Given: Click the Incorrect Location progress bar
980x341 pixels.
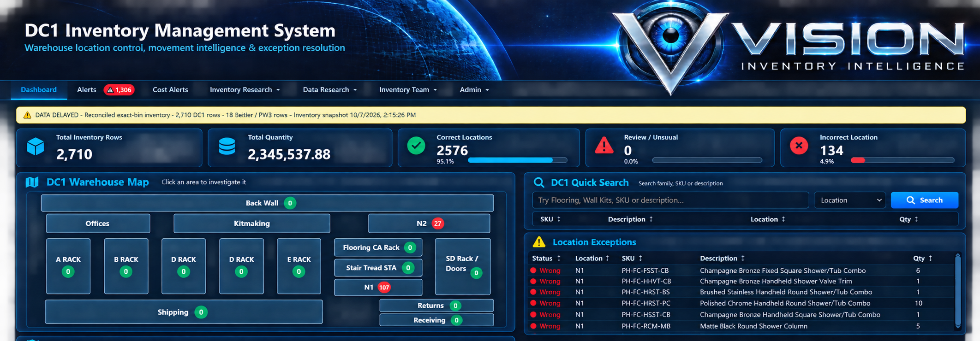Looking at the screenshot, I should (902, 160).
